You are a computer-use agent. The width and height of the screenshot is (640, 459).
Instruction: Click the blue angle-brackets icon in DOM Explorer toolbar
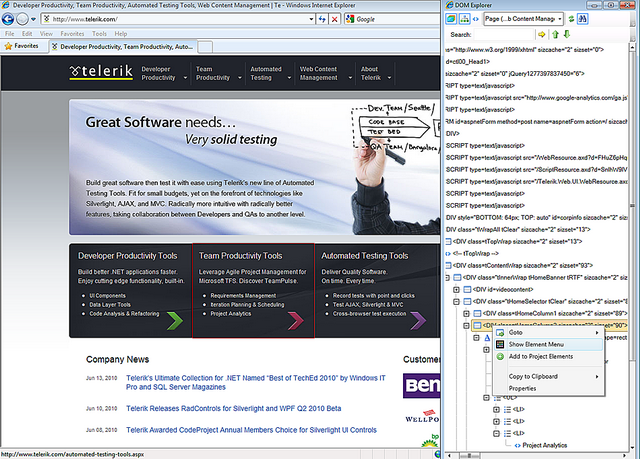click(476, 19)
